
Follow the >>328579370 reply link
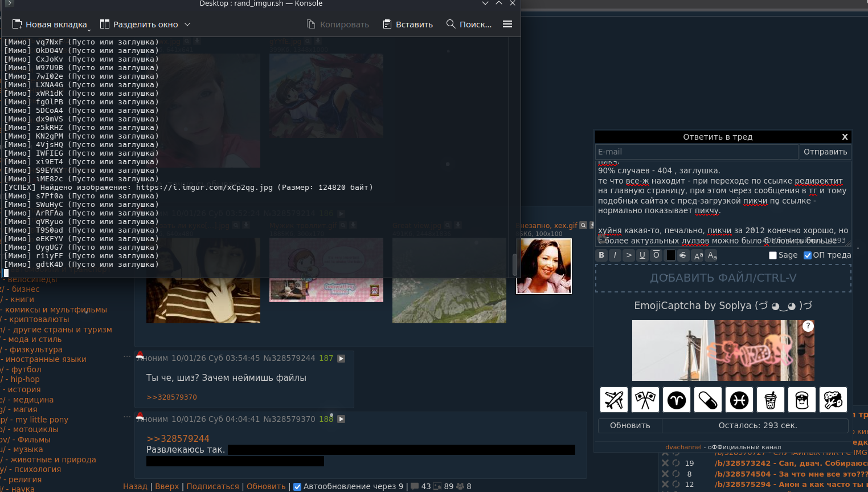click(171, 397)
